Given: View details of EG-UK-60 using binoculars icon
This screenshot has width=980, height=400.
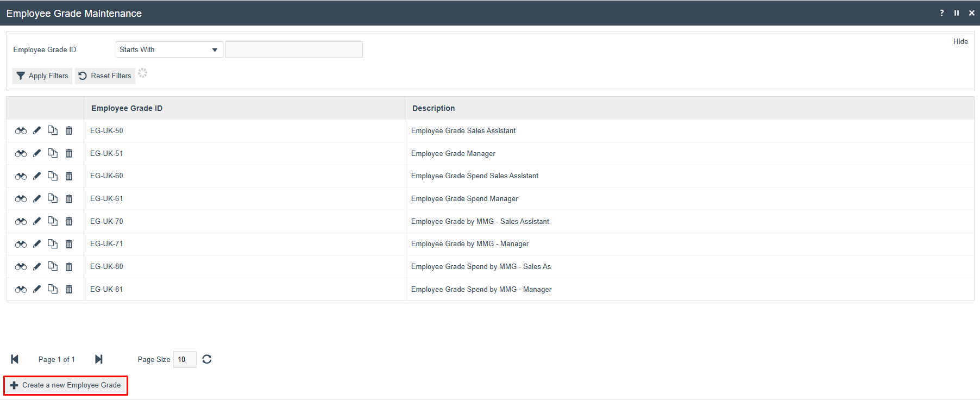Looking at the screenshot, I should pos(21,176).
